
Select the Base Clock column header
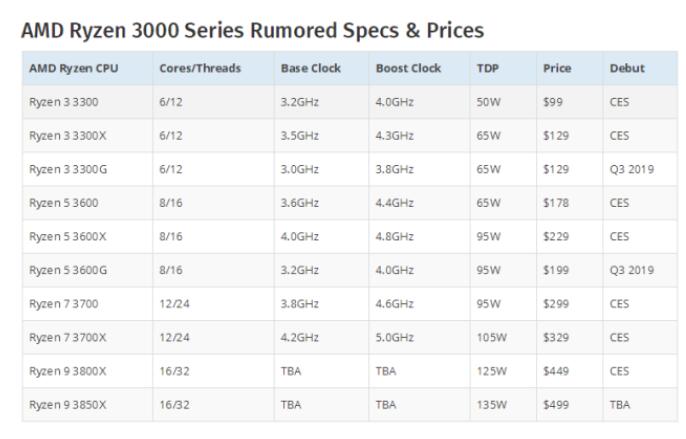tap(311, 68)
